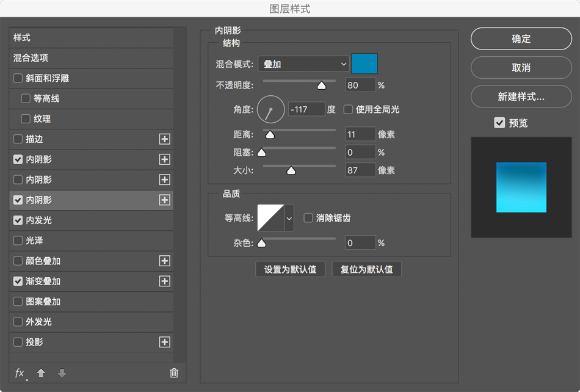The image size is (580, 392).
Task: Enable the 纹理 checkbox
Action: coord(26,119)
